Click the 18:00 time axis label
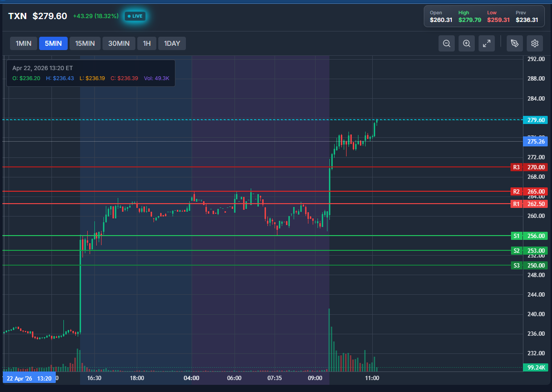 click(137, 378)
